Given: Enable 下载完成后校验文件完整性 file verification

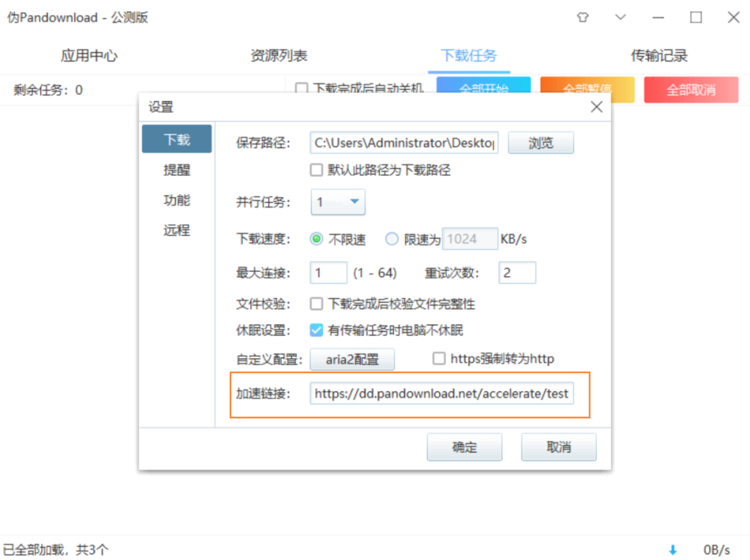Looking at the screenshot, I should [x=316, y=303].
